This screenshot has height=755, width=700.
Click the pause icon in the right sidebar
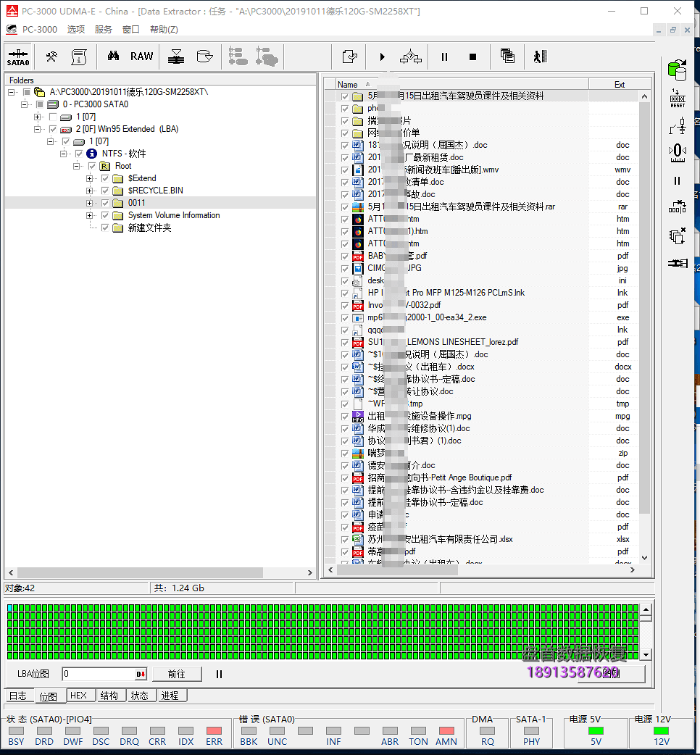tap(678, 180)
